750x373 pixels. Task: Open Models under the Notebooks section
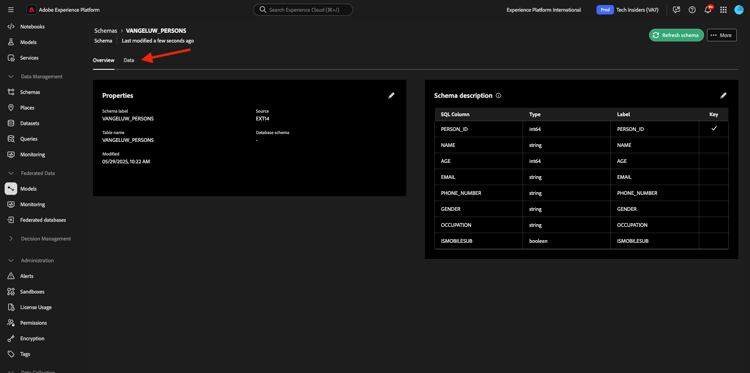point(28,42)
